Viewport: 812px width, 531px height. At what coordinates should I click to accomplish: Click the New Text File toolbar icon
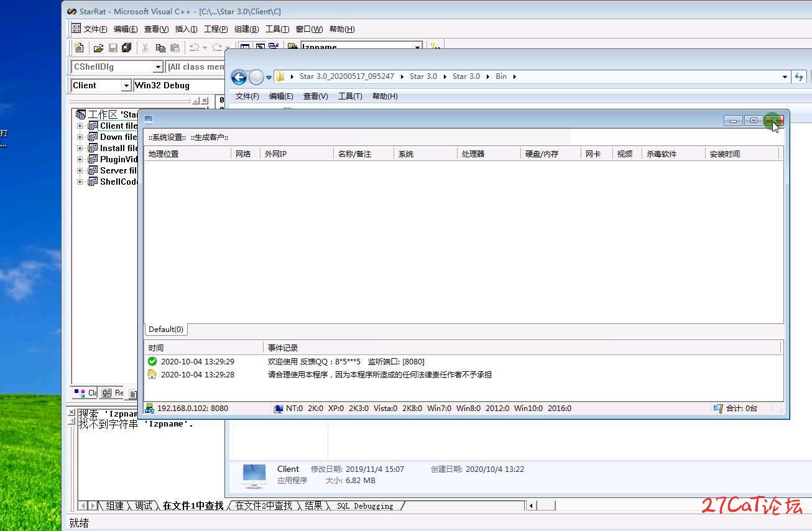pos(79,47)
